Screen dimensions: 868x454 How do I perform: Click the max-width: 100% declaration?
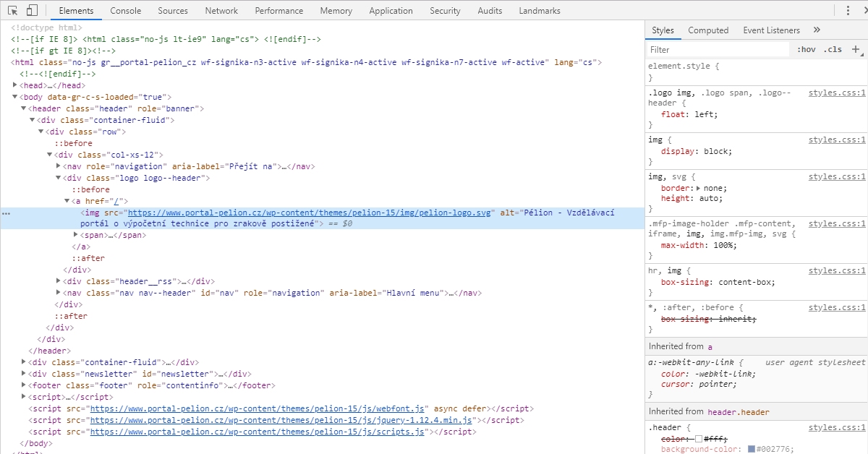click(x=699, y=245)
